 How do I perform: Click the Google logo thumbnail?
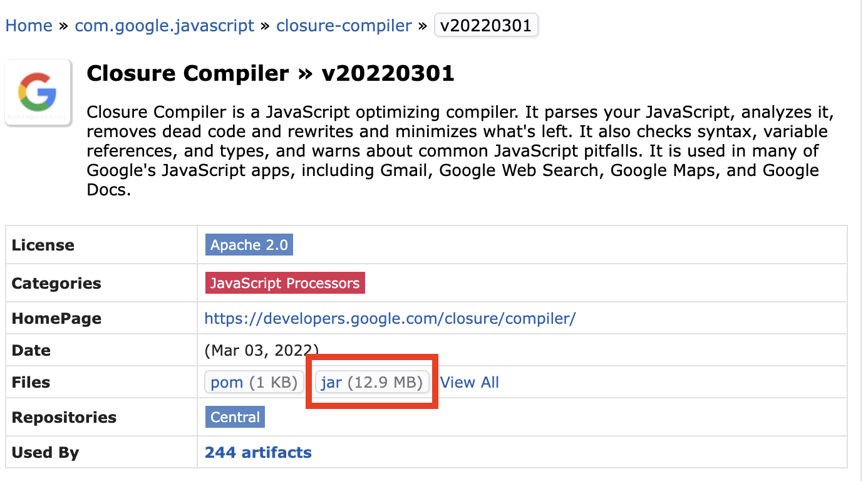(x=38, y=93)
